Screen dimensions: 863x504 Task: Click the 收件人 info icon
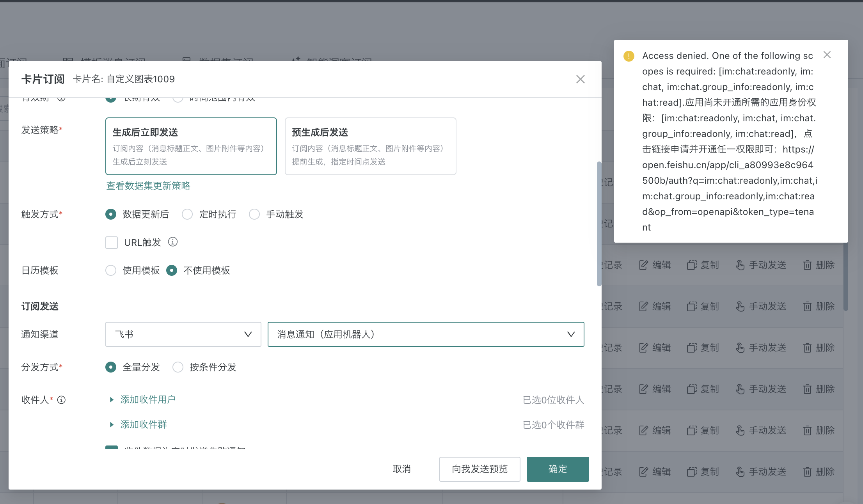[x=61, y=400]
